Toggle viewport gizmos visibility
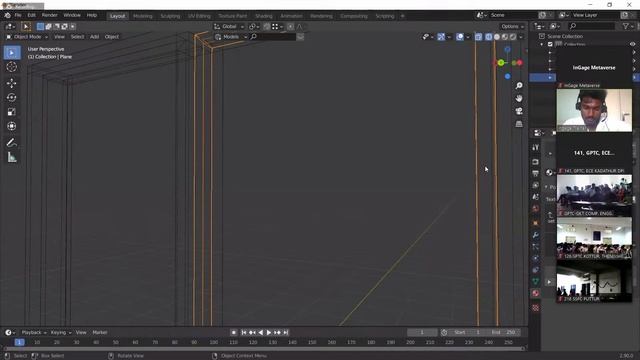Viewport: 640px width, 360px height. 441,37
